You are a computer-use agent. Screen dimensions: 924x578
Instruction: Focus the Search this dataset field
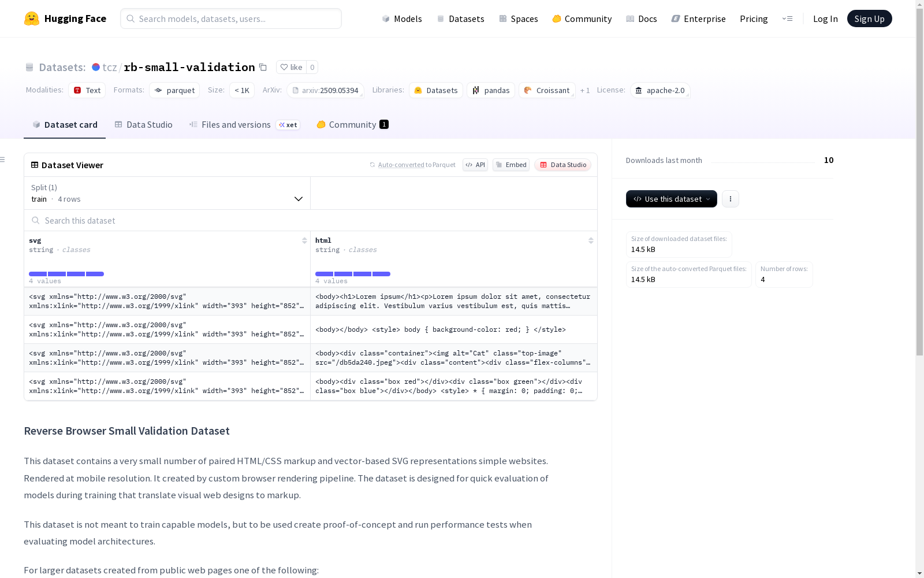(x=311, y=220)
